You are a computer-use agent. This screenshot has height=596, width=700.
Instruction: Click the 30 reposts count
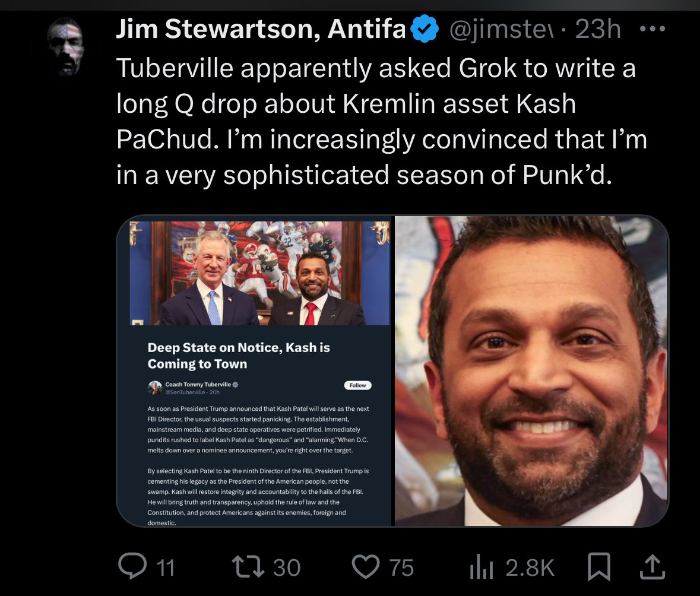[x=287, y=568]
